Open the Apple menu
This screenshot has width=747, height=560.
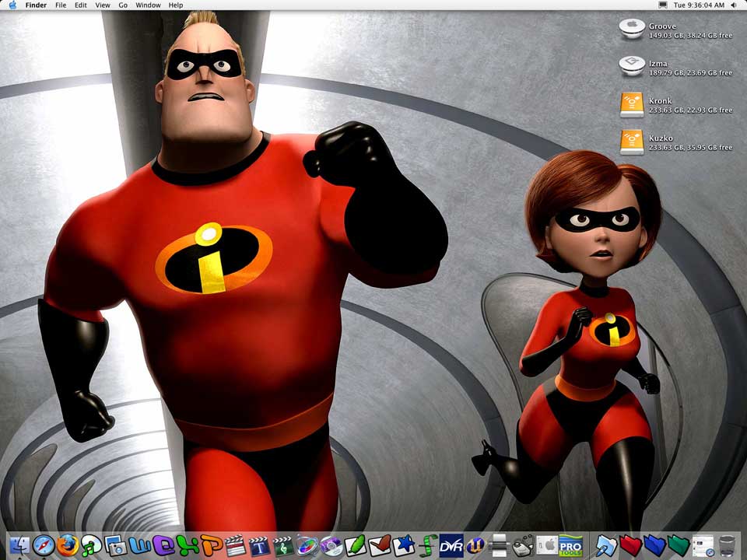click(x=13, y=5)
